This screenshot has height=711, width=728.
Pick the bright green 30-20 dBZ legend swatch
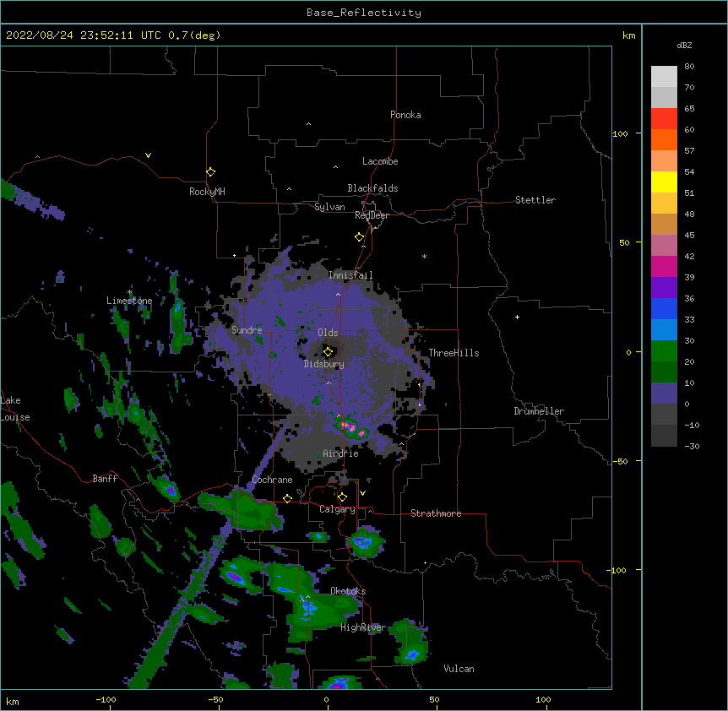[664, 351]
